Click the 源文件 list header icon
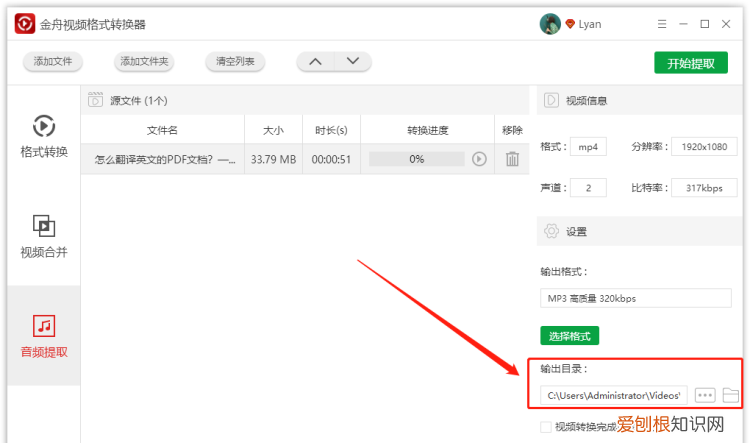This screenshot has height=443, width=750. (95, 100)
